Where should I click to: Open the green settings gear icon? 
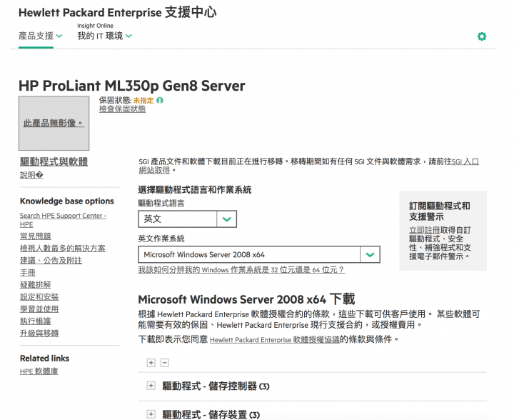coord(482,36)
